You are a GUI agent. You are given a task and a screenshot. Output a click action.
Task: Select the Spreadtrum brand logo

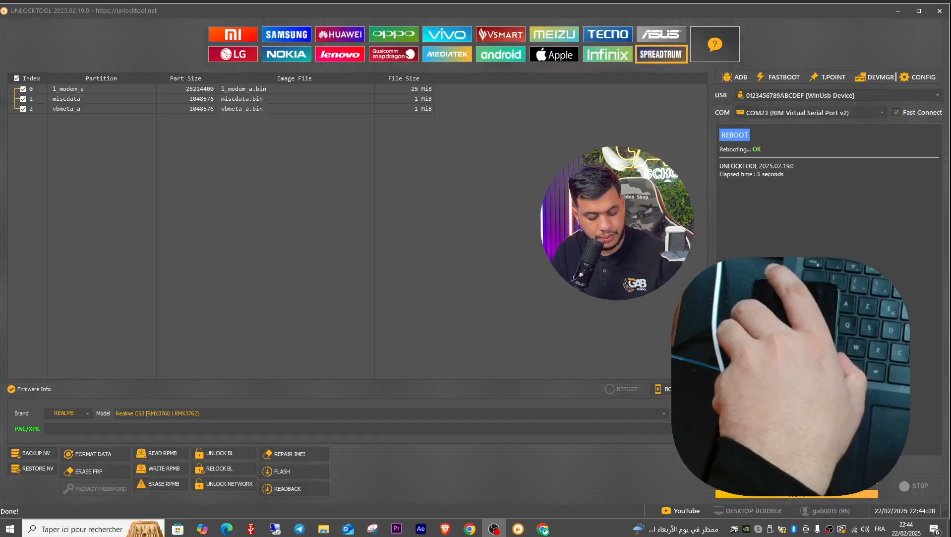661,54
